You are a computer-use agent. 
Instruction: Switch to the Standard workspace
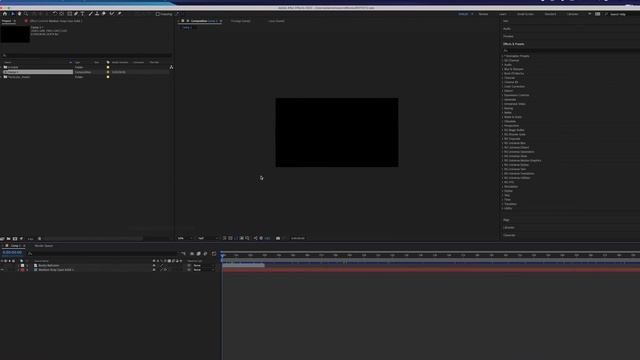pos(550,14)
